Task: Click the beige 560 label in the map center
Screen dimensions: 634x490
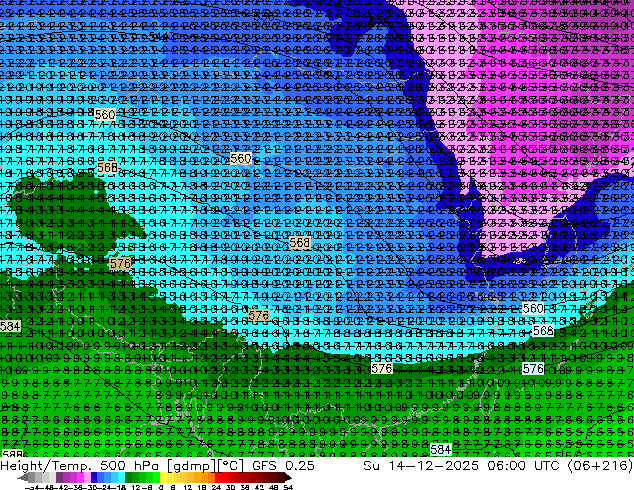Action: point(241,158)
